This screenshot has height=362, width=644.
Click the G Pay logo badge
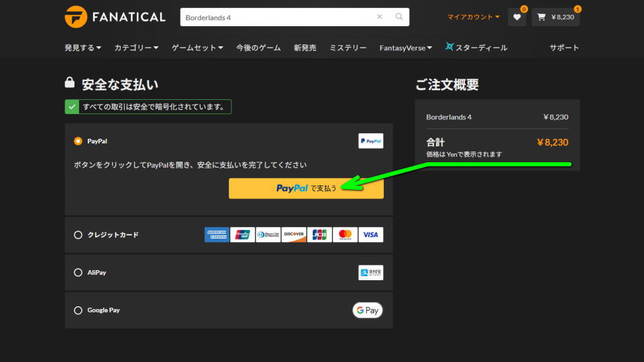368,310
